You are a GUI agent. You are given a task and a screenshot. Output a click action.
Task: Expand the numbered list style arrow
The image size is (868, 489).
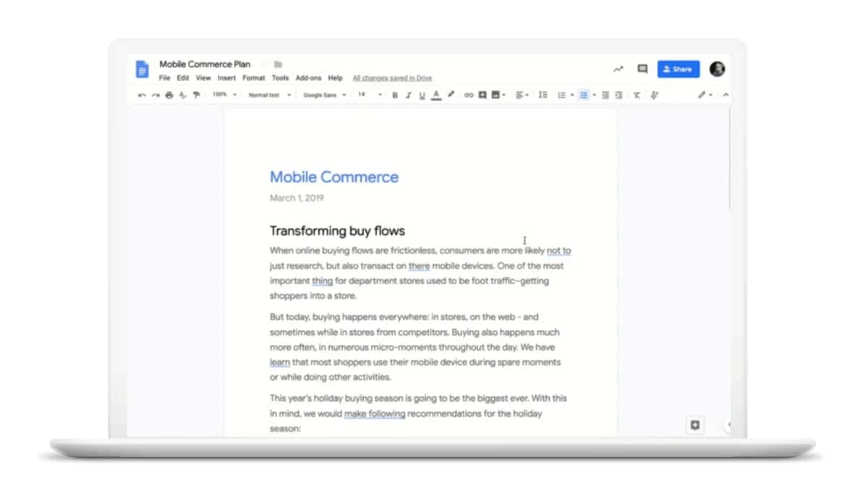pyautogui.click(x=572, y=95)
